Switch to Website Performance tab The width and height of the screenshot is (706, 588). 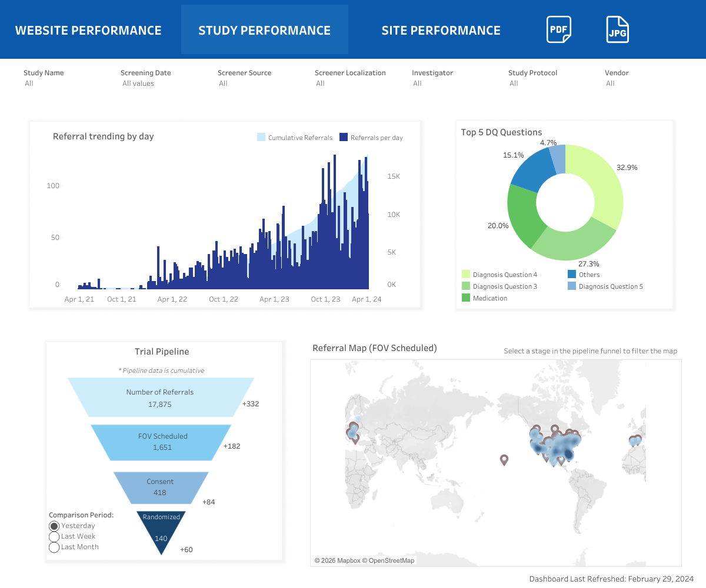(88, 31)
